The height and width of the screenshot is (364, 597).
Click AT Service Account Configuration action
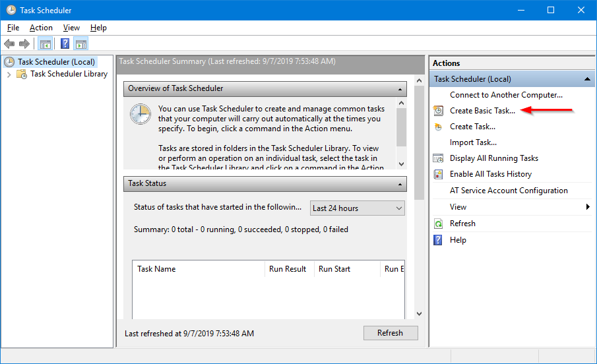(509, 191)
